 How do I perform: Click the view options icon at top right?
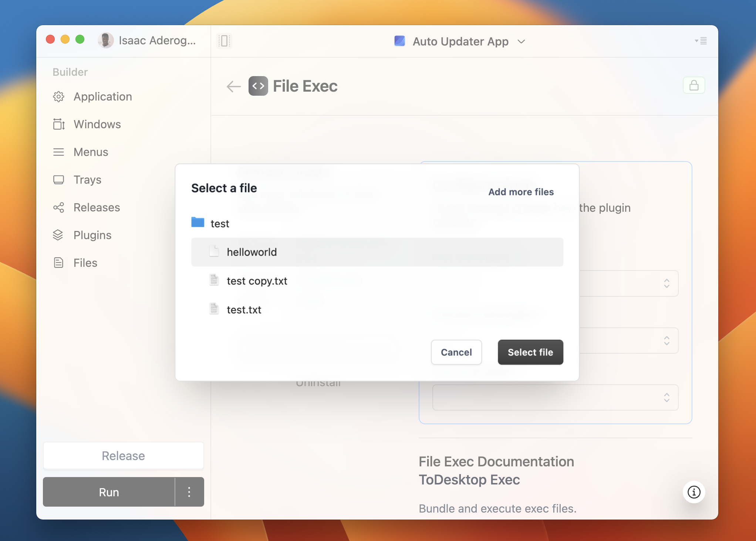tap(701, 41)
